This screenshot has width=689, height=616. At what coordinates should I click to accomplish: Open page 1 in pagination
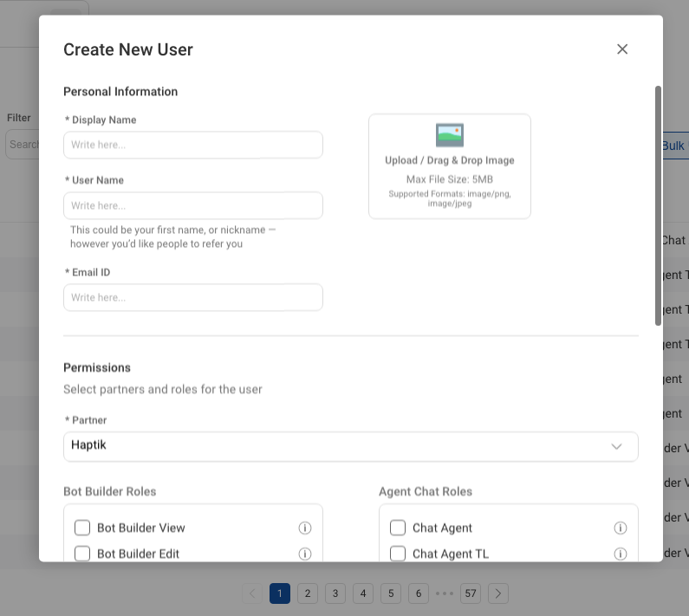(280, 593)
